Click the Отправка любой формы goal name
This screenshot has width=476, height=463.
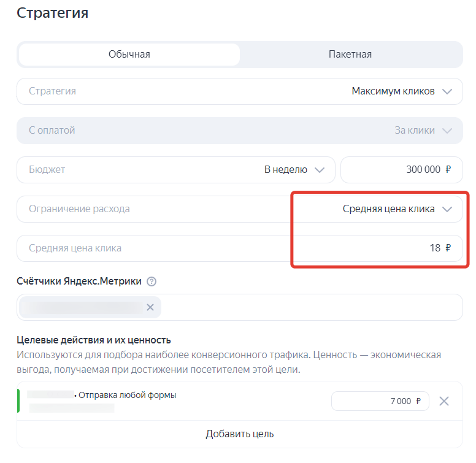(x=127, y=396)
